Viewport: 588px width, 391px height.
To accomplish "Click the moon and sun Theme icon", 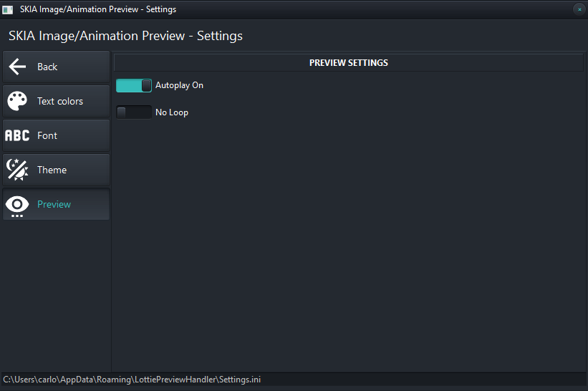I will (17, 170).
